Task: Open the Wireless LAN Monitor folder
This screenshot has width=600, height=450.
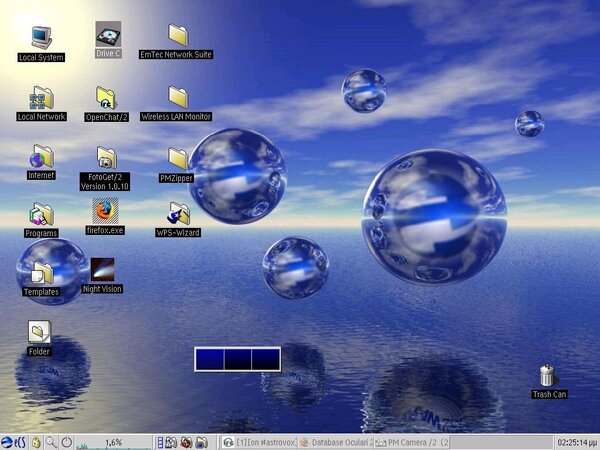Action: click(x=177, y=98)
